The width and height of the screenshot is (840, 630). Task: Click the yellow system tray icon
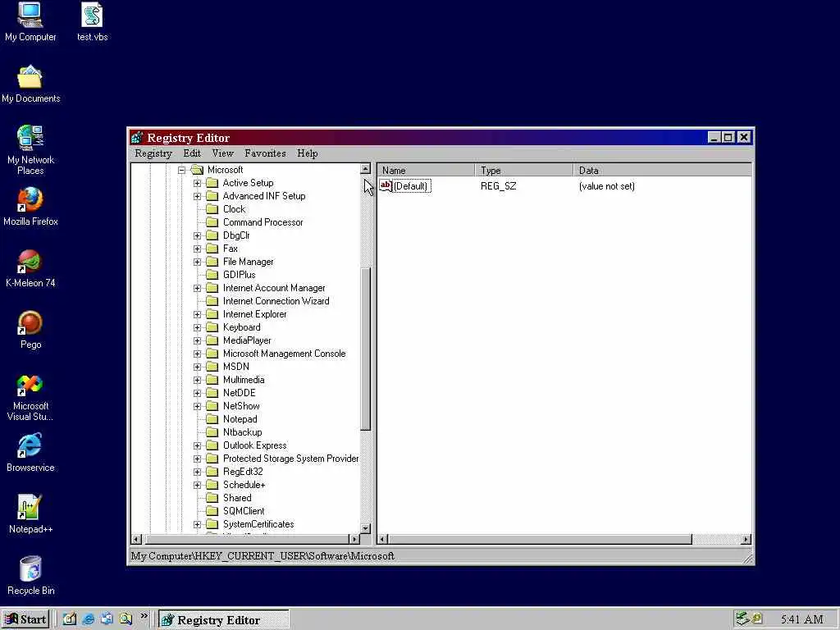[757, 619]
